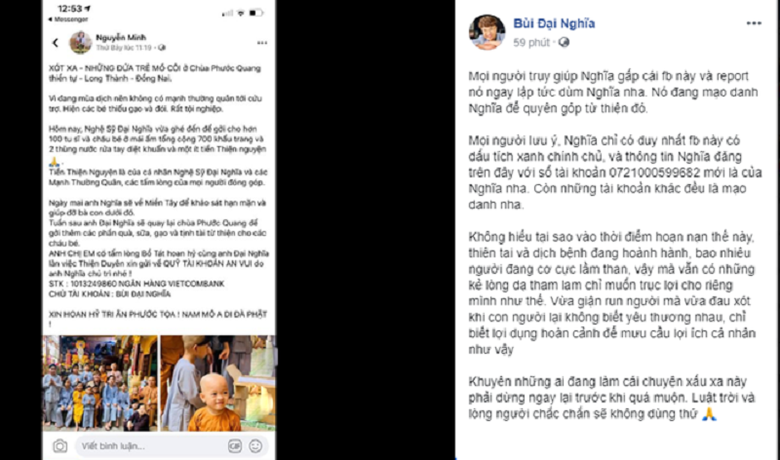Click Bùi Đại Nghĩa's profile avatar
Image resolution: width=780 pixels, height=460 pixels.
[487, 32]
